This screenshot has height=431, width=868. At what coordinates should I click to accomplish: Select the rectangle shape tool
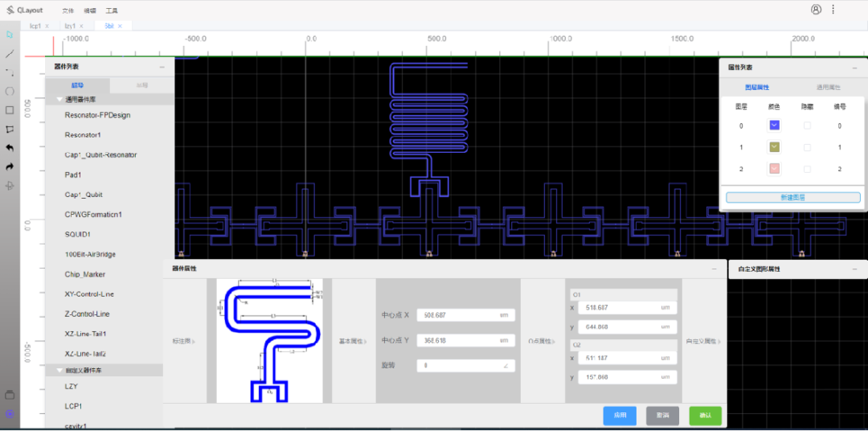tap(10, 110)
